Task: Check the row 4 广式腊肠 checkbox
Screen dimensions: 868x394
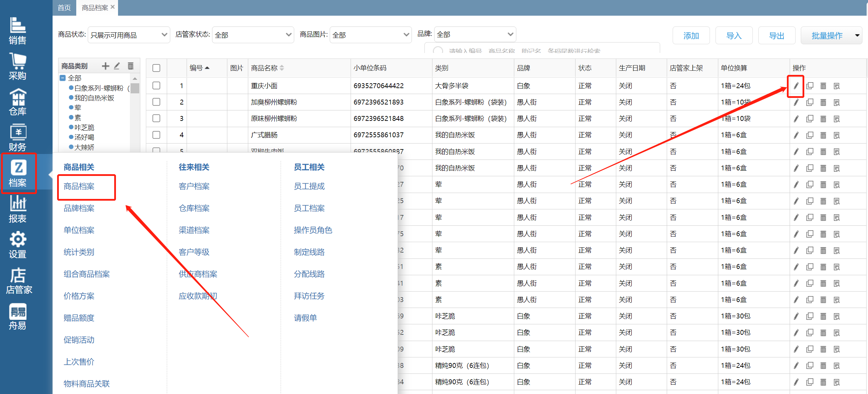Action: pyautogui.click(x=156, y=134)
